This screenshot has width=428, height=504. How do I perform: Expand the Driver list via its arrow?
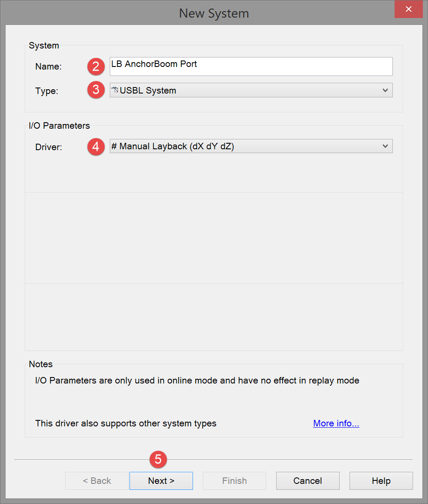385,146
